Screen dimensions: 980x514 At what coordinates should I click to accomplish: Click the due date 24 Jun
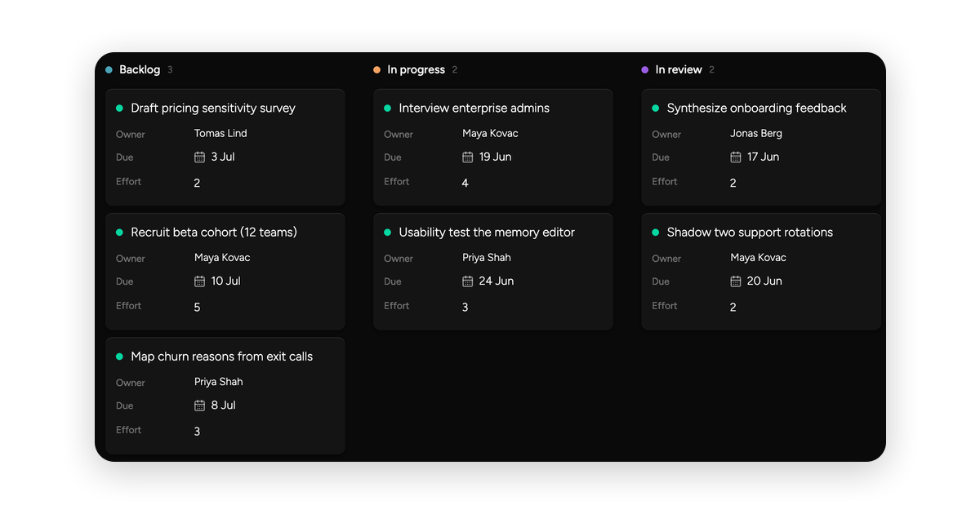(497, 281)
